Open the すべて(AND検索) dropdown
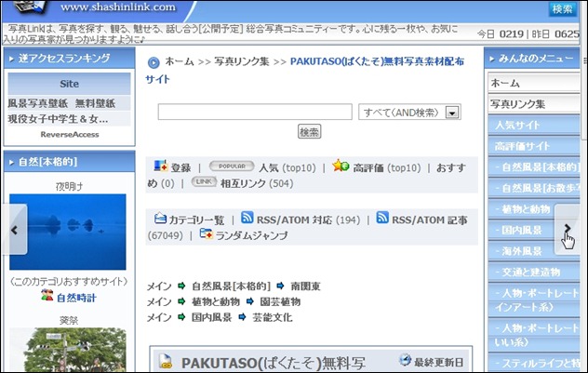Screen dimensions: 588x373 point(409,113)
